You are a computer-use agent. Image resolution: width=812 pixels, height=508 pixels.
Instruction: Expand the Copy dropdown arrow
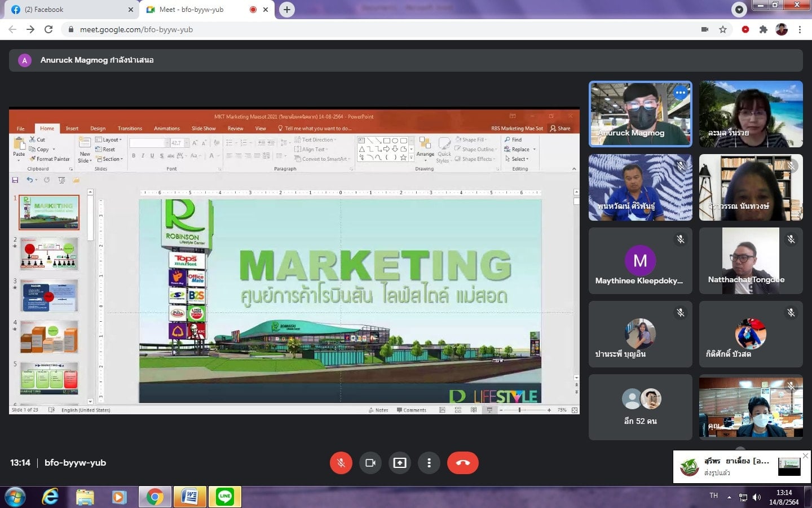54,150
